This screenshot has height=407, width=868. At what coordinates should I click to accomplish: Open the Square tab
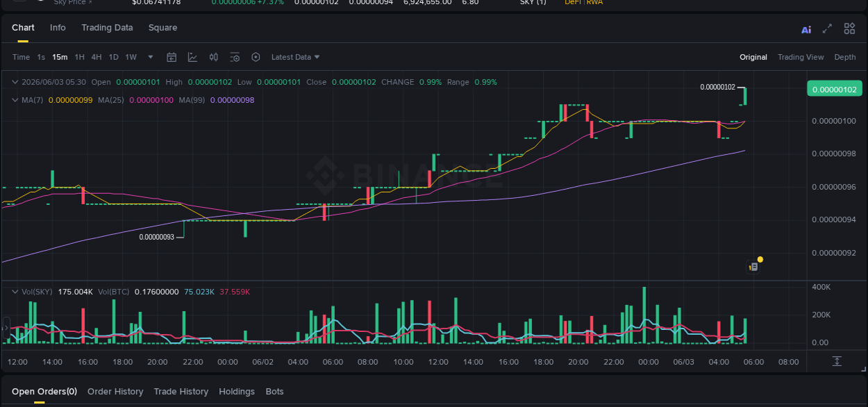click(x=162, y=28)
